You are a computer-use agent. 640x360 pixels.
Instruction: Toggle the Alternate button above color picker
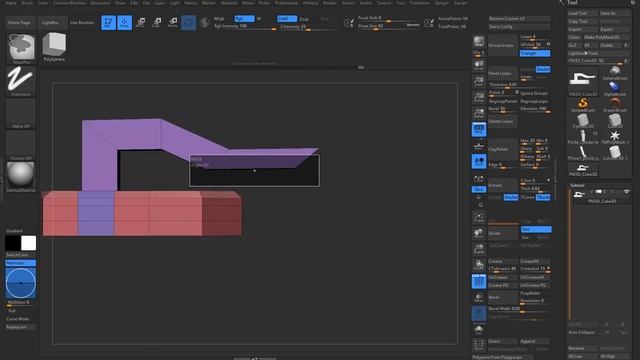point(20,263)
